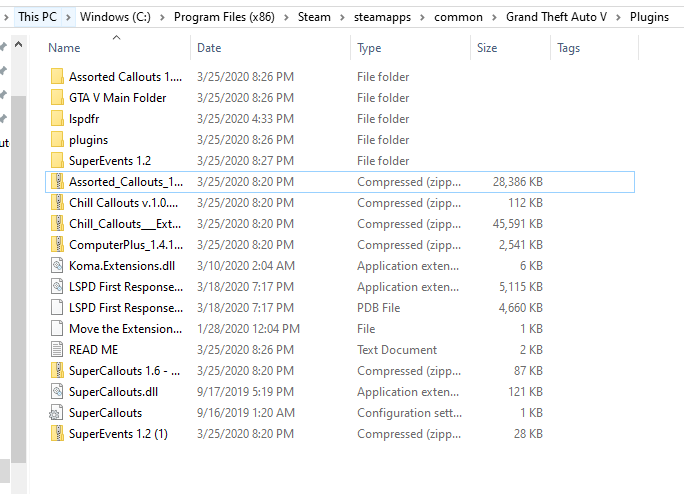Click the '4,660 KB' size cell
The width and height of the screenshot is (684, 494).
coord(521,308)
